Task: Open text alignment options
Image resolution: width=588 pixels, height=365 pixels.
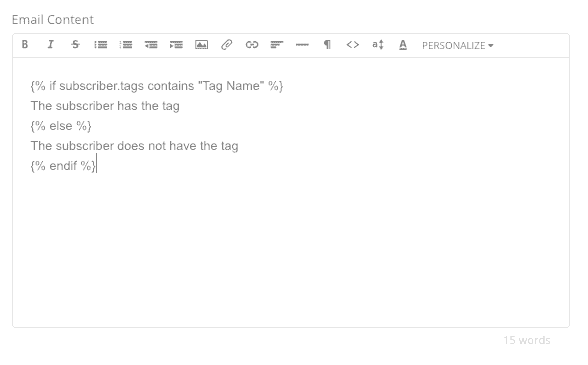Action: click(x=277, y=45)
